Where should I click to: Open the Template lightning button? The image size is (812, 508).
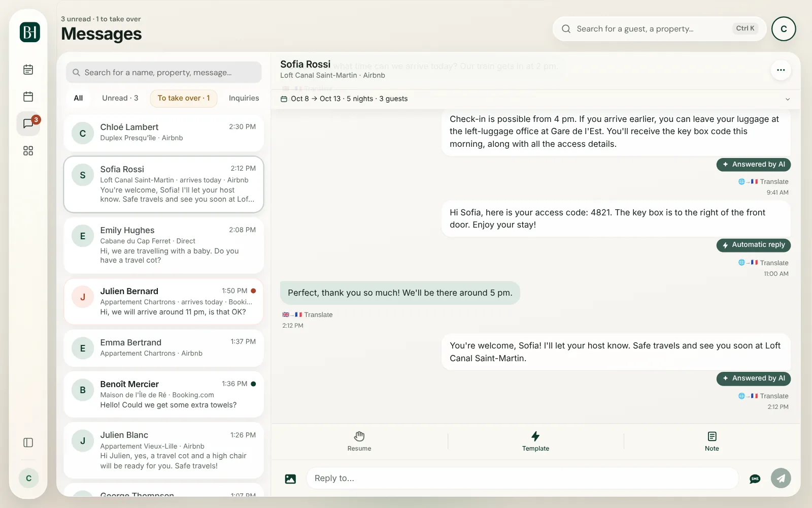click(535, 441)
